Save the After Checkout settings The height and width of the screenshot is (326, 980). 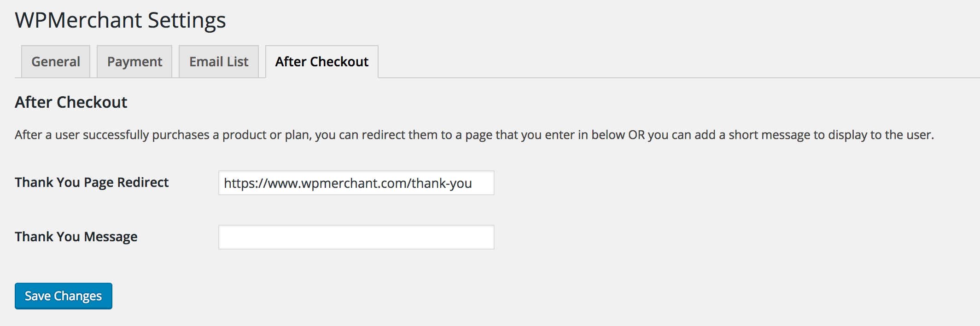[64, 296]
